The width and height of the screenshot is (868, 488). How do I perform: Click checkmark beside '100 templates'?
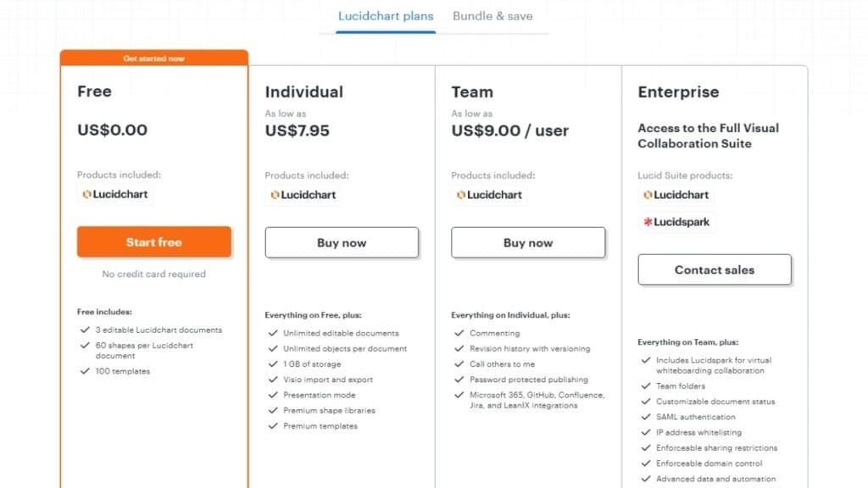(84, 371)
